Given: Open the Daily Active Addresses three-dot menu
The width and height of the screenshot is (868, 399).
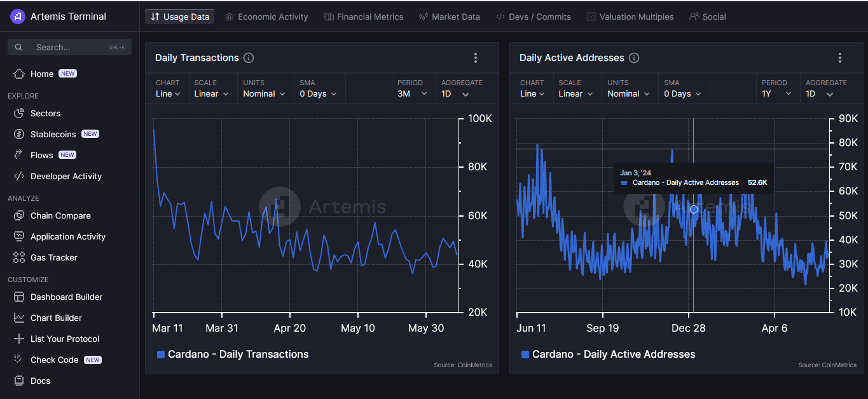Looking at the screenshot, I should [x=840, y=58].
